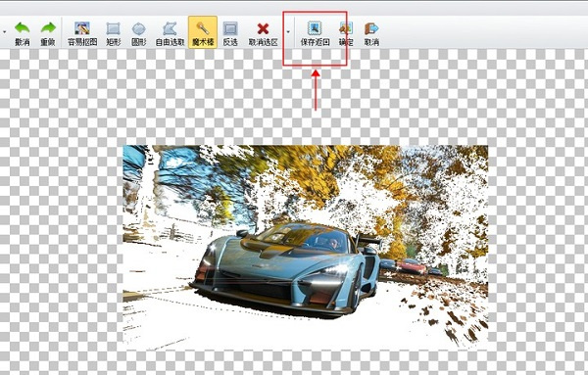Screen dimensions: 588x375
Task: Expand the dropdown arrow after 取消选区
Action: [288, 32]
